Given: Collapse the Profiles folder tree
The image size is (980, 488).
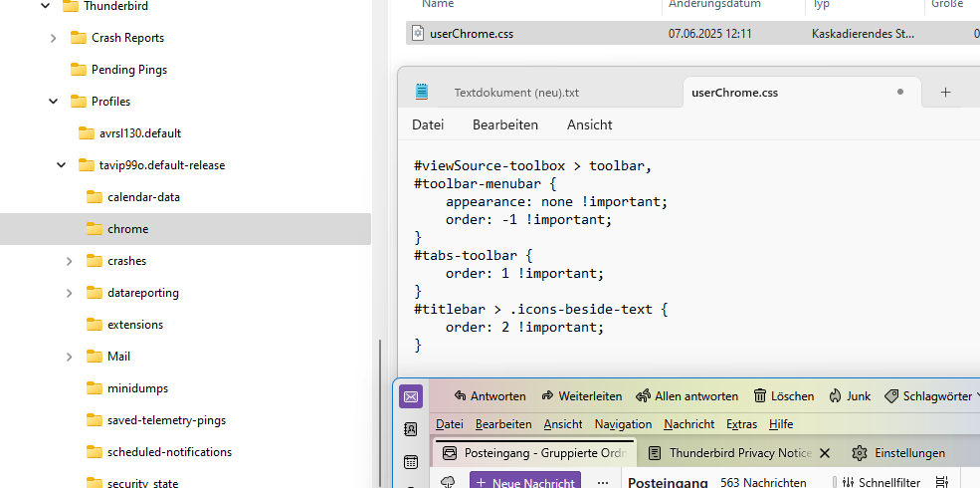Looking at the screenshot, I should click(53, 102).
